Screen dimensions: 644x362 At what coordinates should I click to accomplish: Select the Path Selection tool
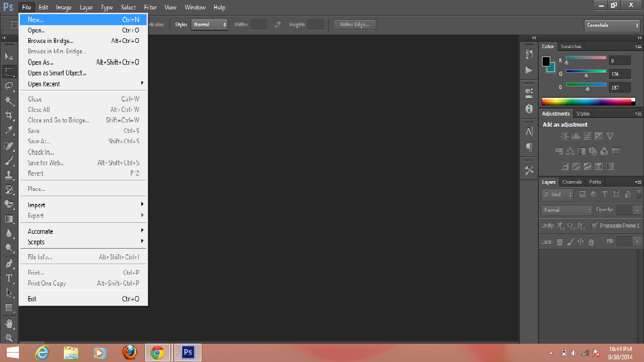pyautogui.click(x=9, y=293)
